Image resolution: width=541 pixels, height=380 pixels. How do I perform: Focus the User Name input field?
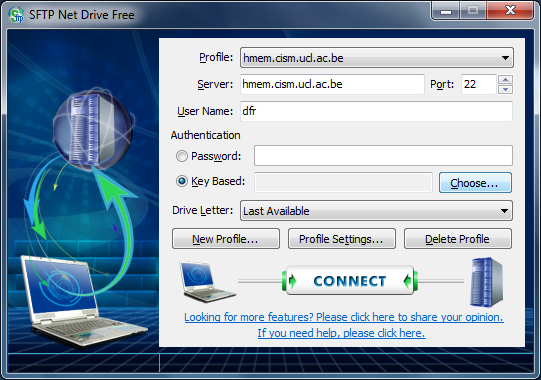click(376, 111)
